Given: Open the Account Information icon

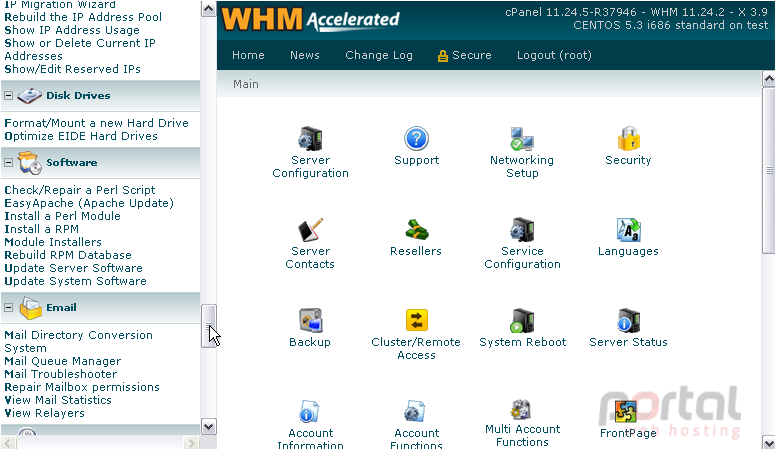Looking at the screenshot, I should (x=310, y=412).
